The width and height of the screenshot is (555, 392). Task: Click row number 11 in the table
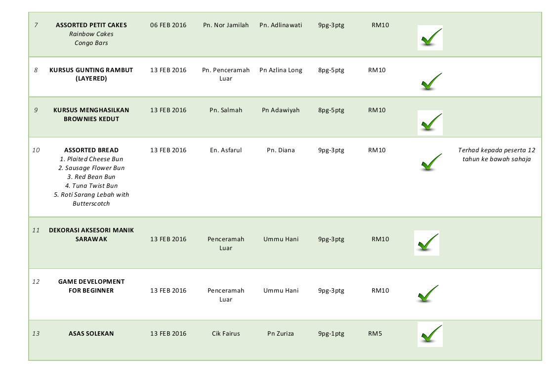pyautogui.click(x=36, y=230)
